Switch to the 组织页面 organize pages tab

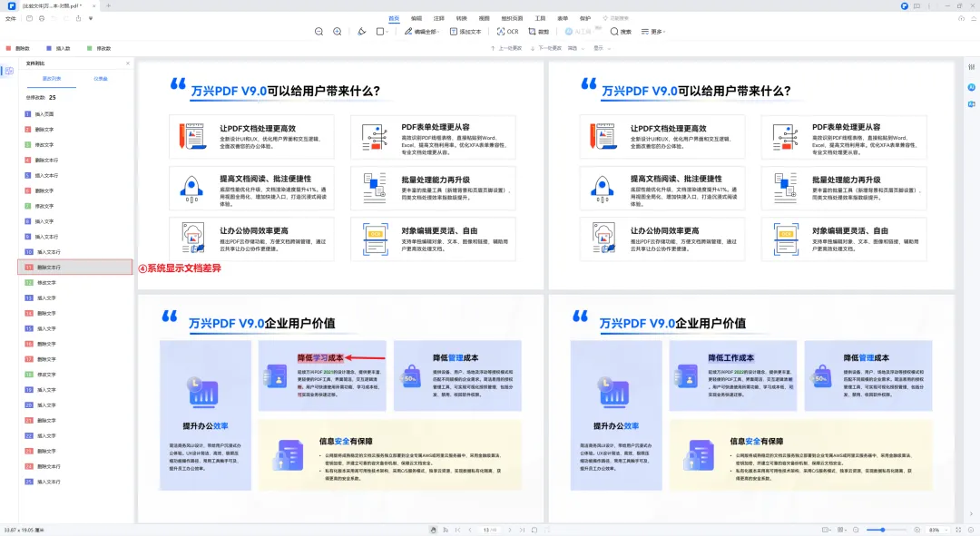[x=512, y=18]
